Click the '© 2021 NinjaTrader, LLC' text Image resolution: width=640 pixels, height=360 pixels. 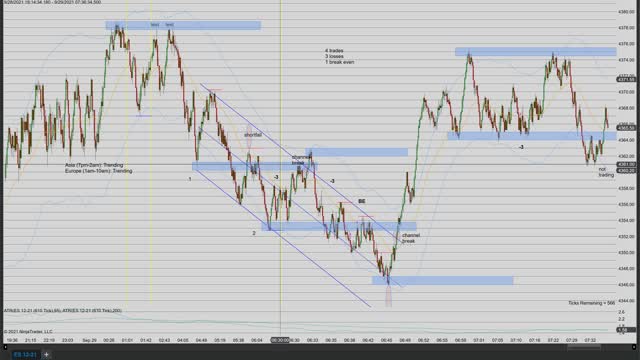click(x=28, y=331)
